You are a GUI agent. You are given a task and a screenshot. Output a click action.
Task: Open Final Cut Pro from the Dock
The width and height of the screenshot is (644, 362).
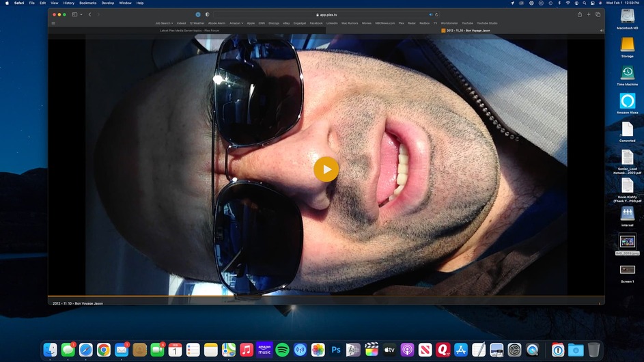pyautogui.click(x=372, y=350)
